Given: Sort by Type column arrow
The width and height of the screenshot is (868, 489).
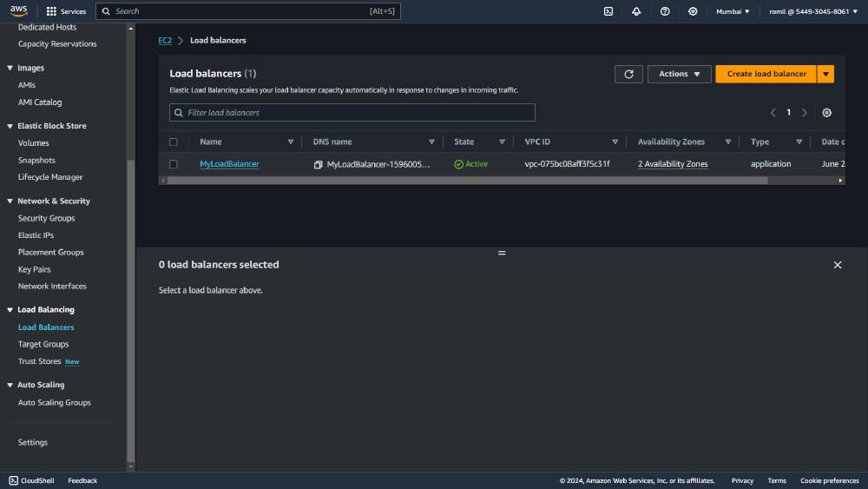Looking at the screenshot, I should click(799, 142).
